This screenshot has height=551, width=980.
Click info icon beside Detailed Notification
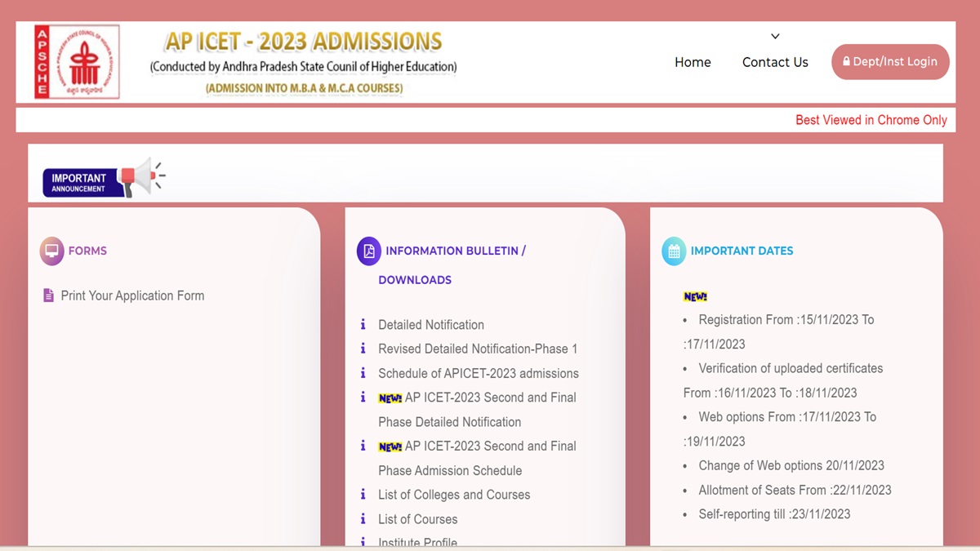pyautogui.click(x=363, y=324)
